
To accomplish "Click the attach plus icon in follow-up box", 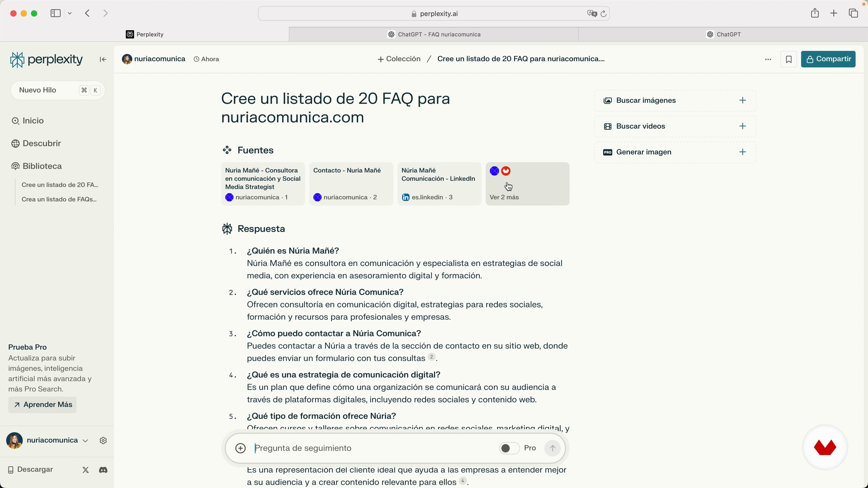I will tap(240, 448).
